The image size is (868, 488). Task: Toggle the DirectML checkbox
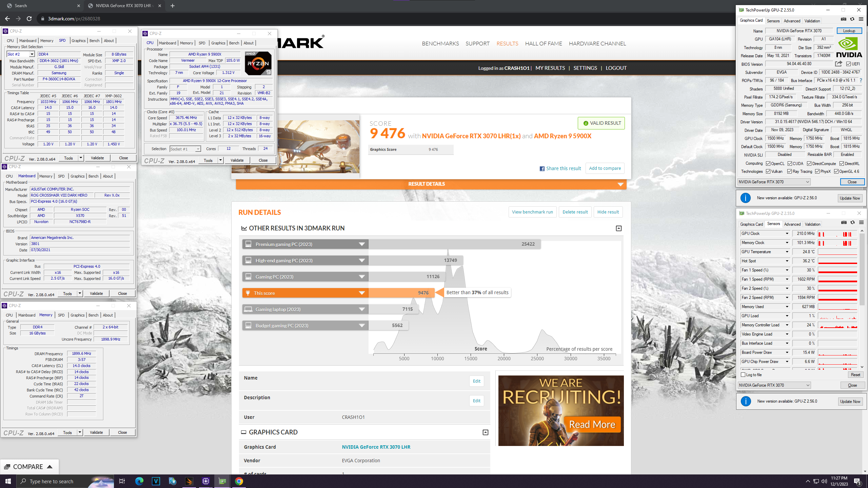click(842, 164)
